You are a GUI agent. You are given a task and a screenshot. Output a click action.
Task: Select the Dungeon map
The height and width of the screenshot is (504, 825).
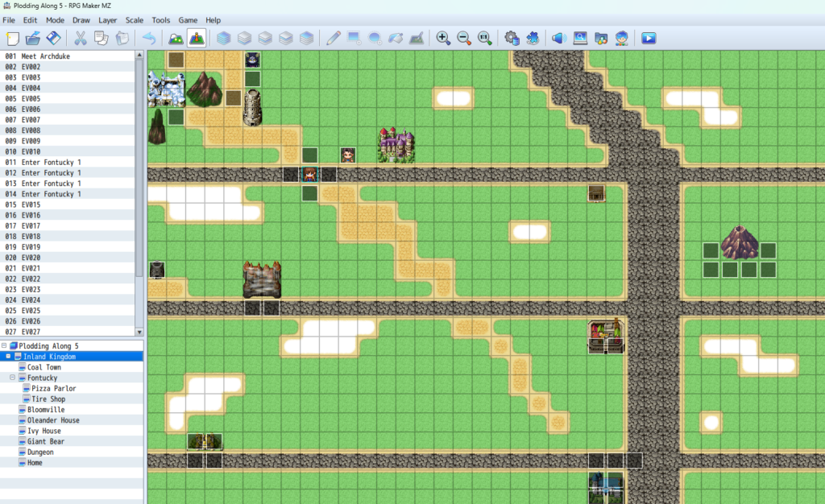(x=40, y=452)
